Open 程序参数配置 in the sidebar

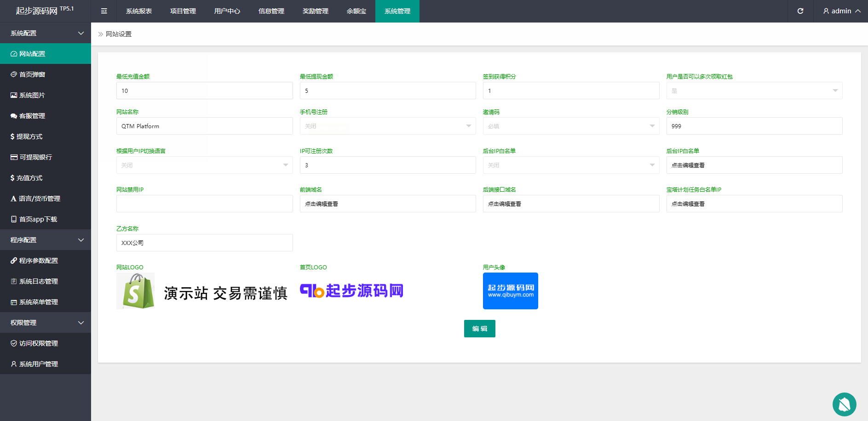point(39,261)
